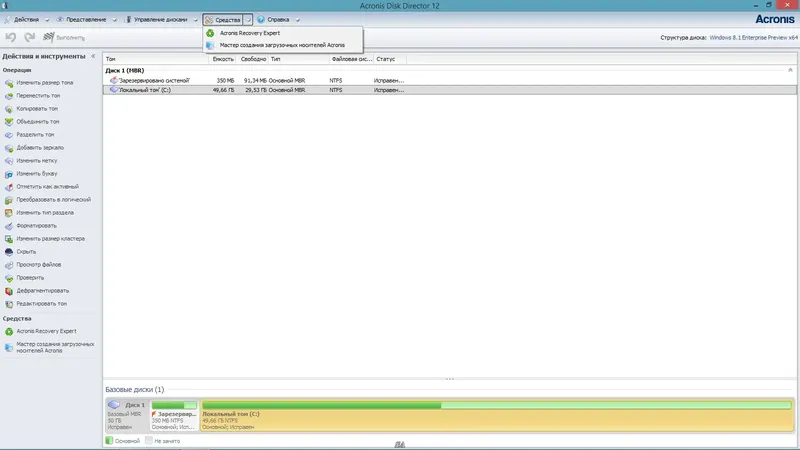Click the Форматировать link in sidebar

tap(36, 226)
